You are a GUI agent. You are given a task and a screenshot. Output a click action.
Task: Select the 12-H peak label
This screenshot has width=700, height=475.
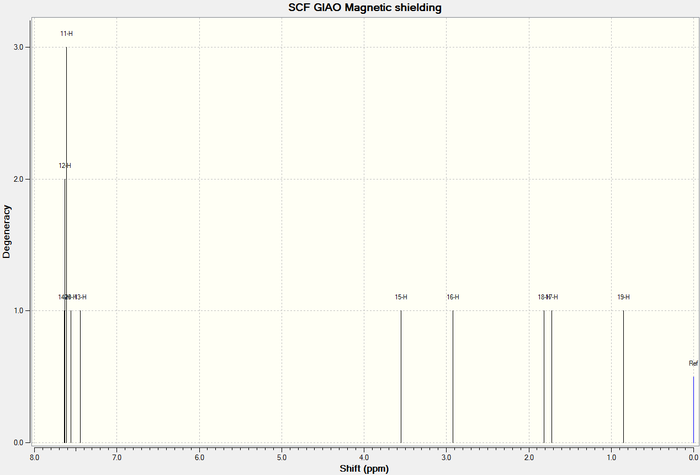click(65, 166)
